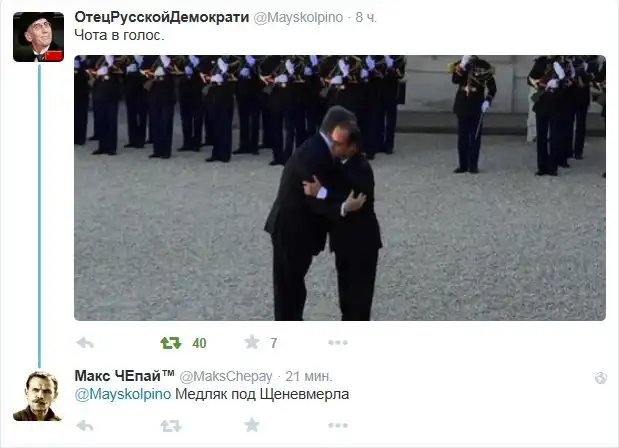Screen dimensions: 619x448
Task: Open more options for second tweet
Action: (x=338, y=426)
